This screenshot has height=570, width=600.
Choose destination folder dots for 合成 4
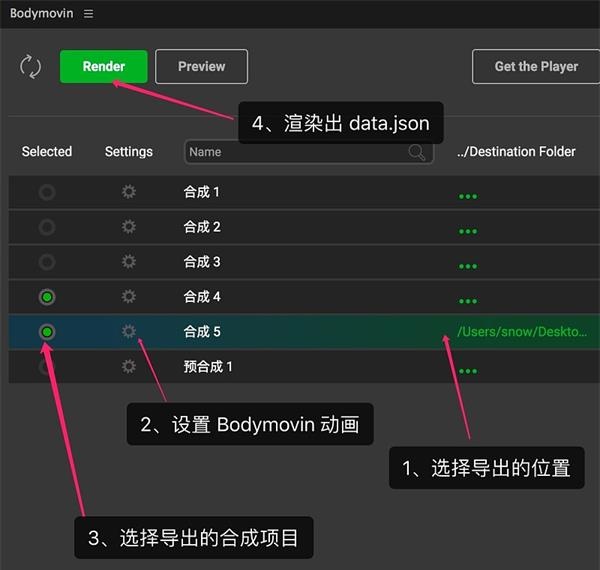click(468, 301)
